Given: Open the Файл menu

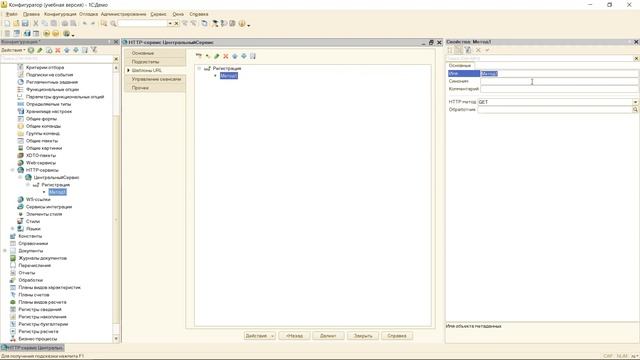Looking at the screenshot, I should point(12,14).
